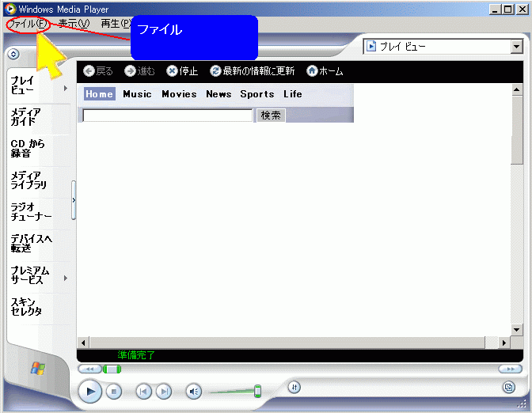Image resolution: width=532 pixels, height=413 pixels.
Task: Click the vertical scrollbar down arrow
Action: [517, 330]
